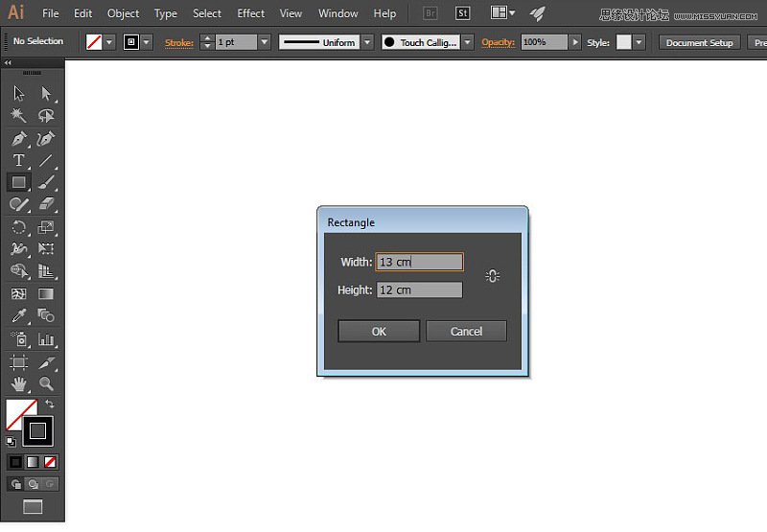Click Cancel in Rectangle dialog
Image resolution: width=767 pixels, height=532 pixels.
pyautogui.click(x=466, y=332)
